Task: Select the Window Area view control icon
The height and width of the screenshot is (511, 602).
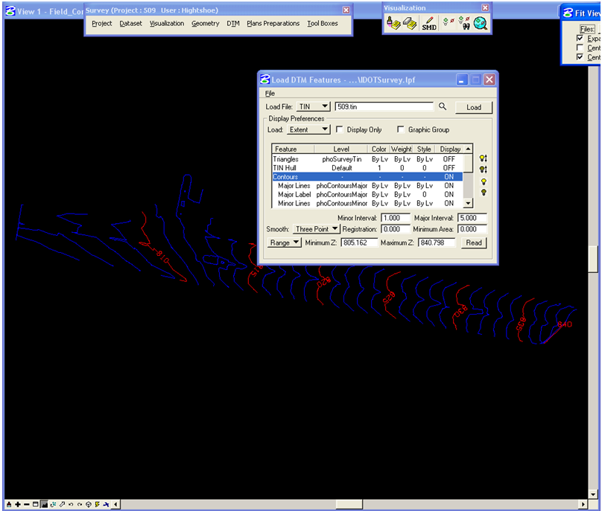Action: coord(35,504)
